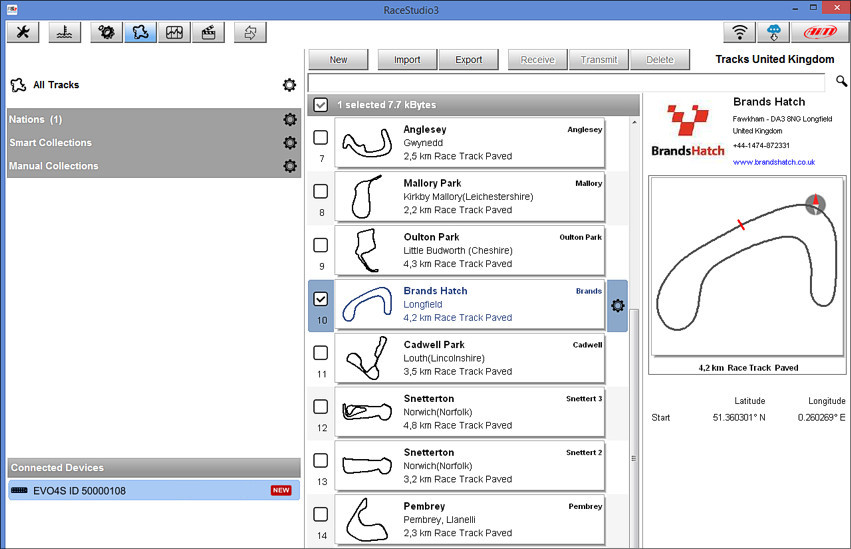Select the Tracks manager toolbar icon
The height and width of the screenshot is (549, 851).
tap(141, 33)
